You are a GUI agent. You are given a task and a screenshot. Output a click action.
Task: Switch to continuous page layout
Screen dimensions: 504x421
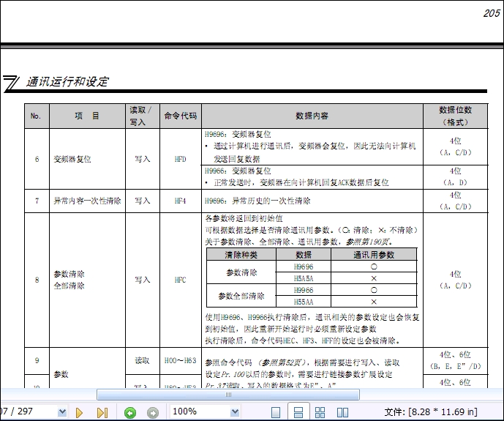coord(298,413)
